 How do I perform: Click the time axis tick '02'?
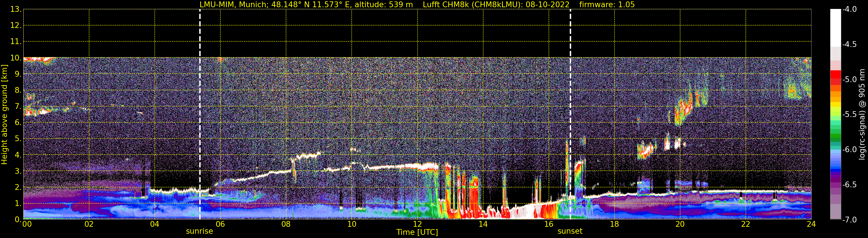pos(89,224)
